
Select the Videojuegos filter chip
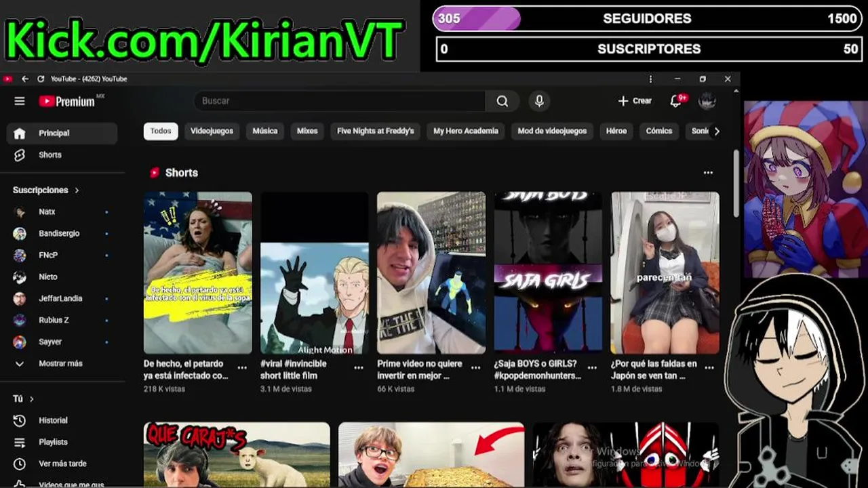(212, 131)
